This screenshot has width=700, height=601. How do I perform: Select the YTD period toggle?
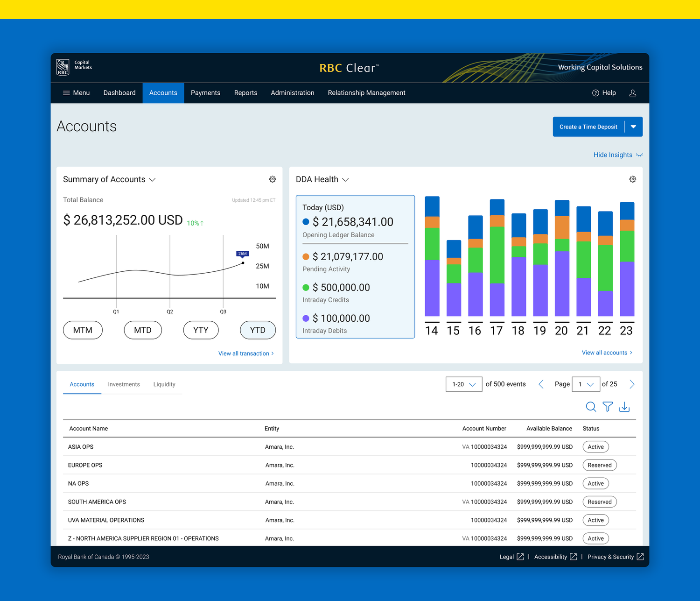pos(258,330)
